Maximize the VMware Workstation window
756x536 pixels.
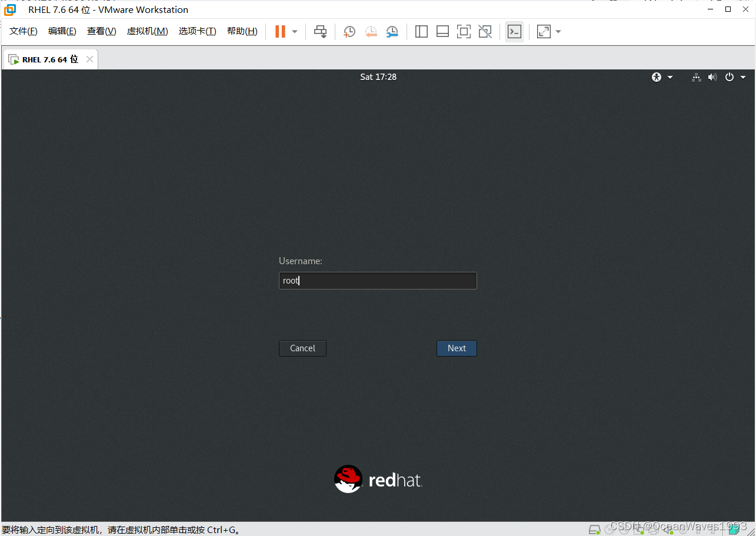728,9
